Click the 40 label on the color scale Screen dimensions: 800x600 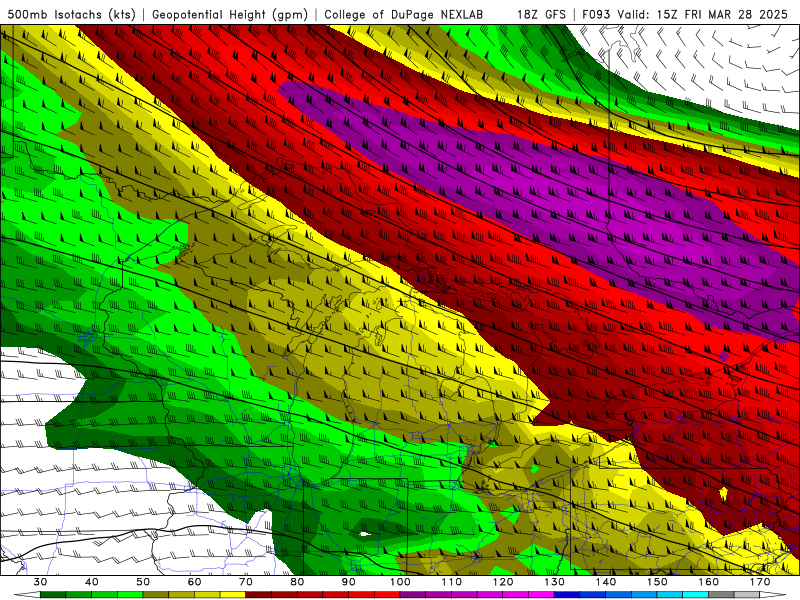91,582
